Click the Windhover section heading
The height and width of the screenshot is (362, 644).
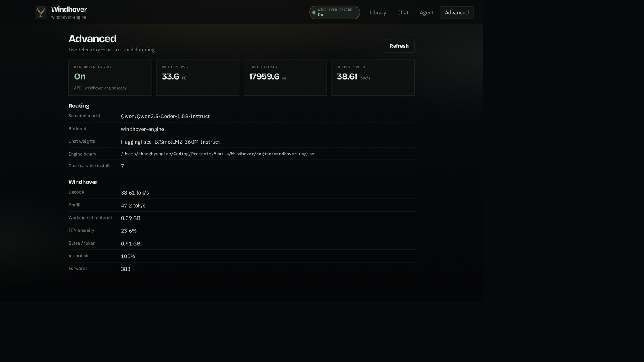pos(83,182)
